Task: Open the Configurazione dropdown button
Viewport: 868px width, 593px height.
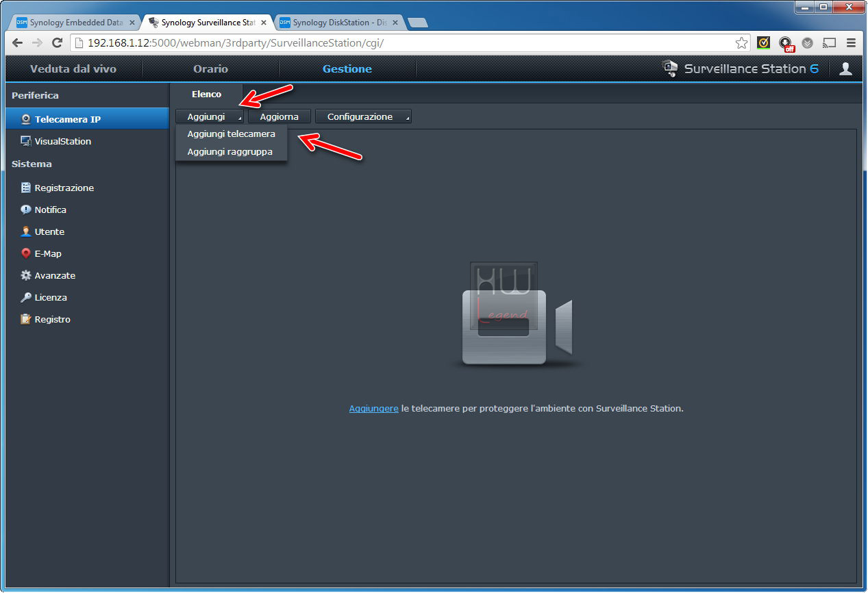Action: coord(363,116)
